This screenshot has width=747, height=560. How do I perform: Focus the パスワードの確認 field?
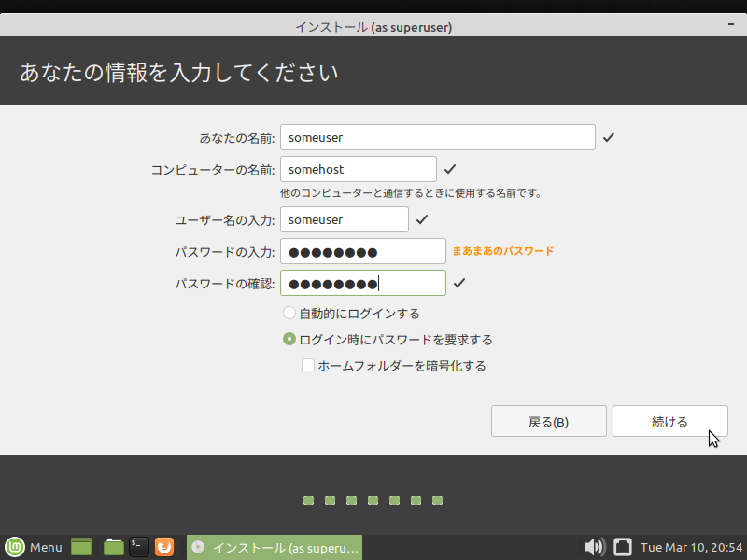(x=363, y=284)
